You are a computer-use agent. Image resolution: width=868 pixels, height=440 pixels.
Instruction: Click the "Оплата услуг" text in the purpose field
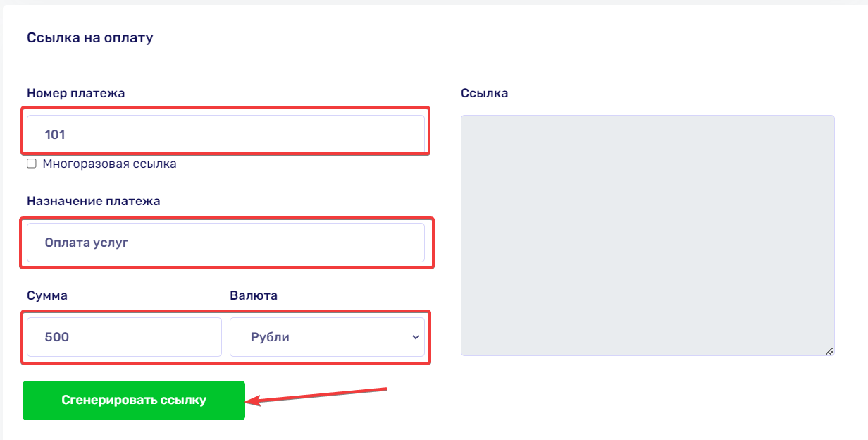tap(87, 243)
